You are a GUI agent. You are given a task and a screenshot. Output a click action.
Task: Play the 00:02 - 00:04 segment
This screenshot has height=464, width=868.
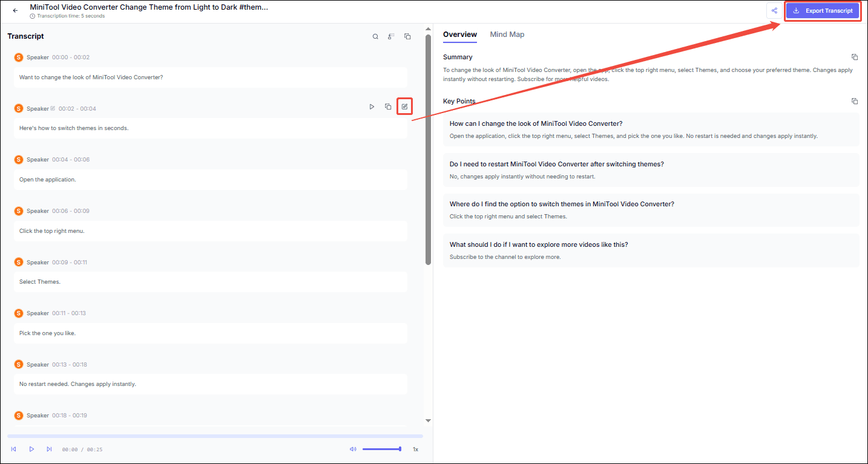click(x=372, y=107)
